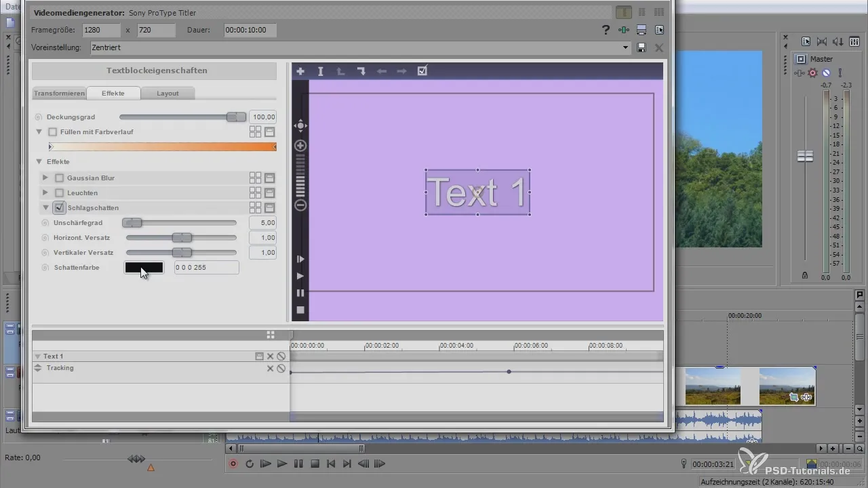868x488 pixels.
Task: Enable the Leuchten effect checkbox
Action: [x=60, y=193]
